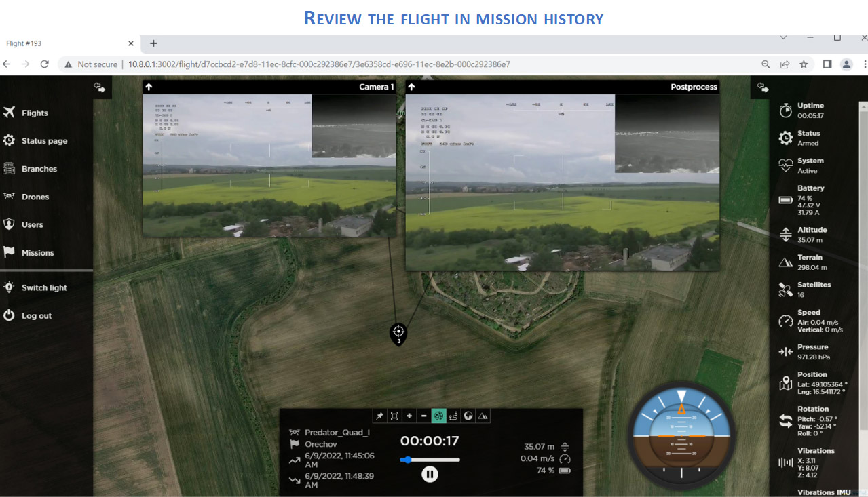Viewport: 868px width, 497px height.
Task: Open the Status page link
Action: [x=44, y=141]
